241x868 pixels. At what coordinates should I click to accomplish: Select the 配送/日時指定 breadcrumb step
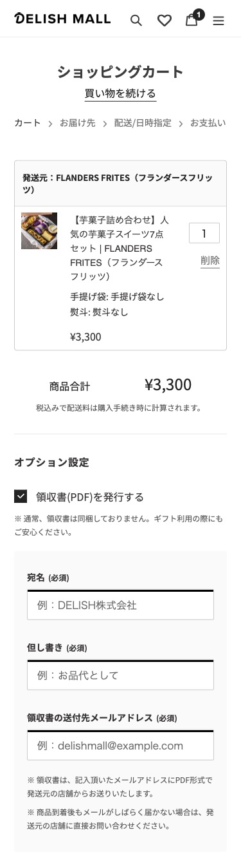click(143, 122)
